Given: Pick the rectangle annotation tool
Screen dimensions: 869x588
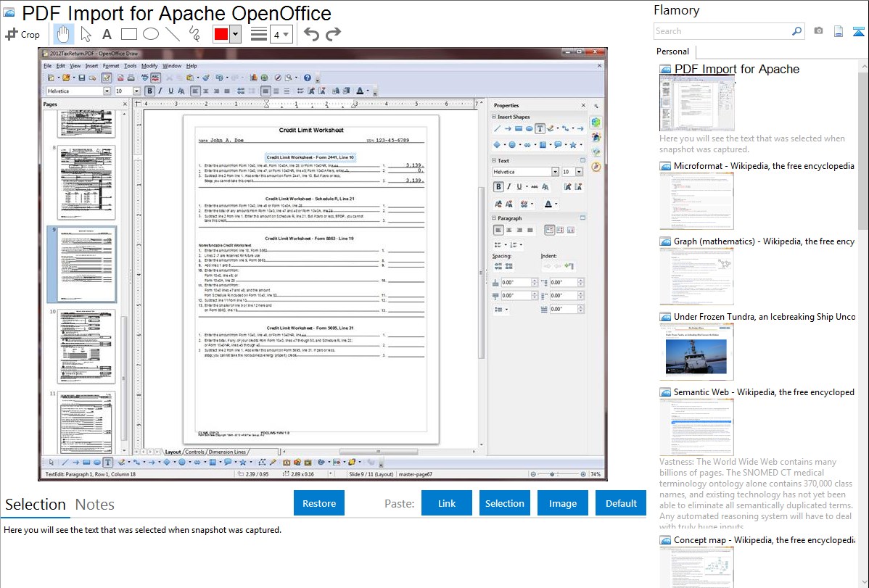Looking at the screenshot, I should [x=128, y=34].
